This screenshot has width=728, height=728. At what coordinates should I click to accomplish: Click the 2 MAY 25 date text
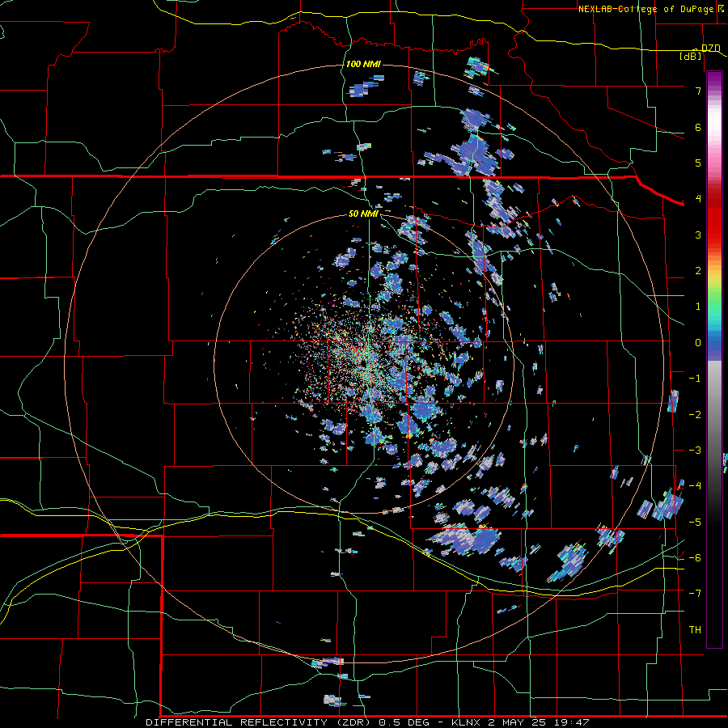pos(518,722)
